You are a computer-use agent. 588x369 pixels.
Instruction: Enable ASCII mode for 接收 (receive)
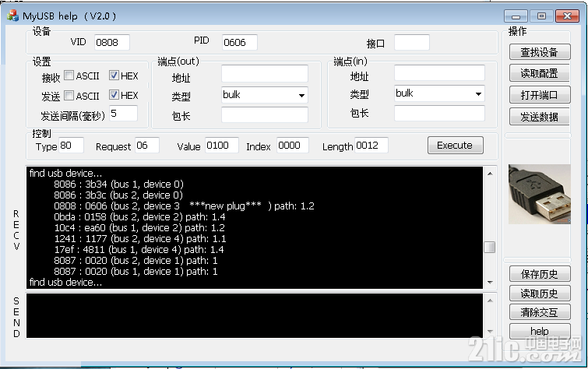click(x=69, y=76)
